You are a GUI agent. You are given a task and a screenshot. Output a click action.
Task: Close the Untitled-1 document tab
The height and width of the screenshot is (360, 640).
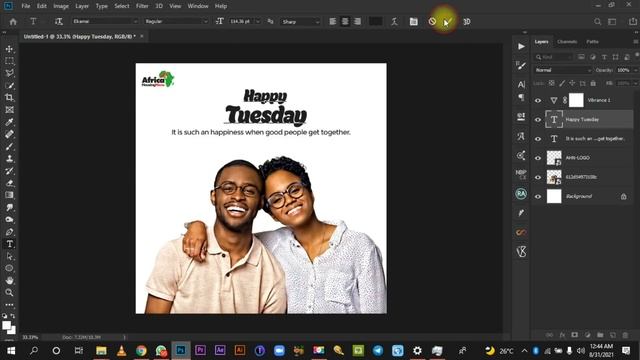pos(142,36)
